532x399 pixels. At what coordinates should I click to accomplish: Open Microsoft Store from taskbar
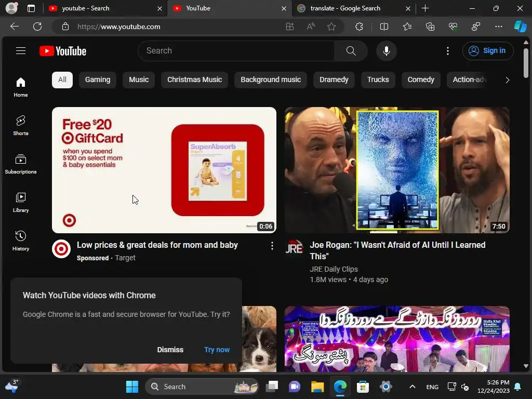[363, 387]
